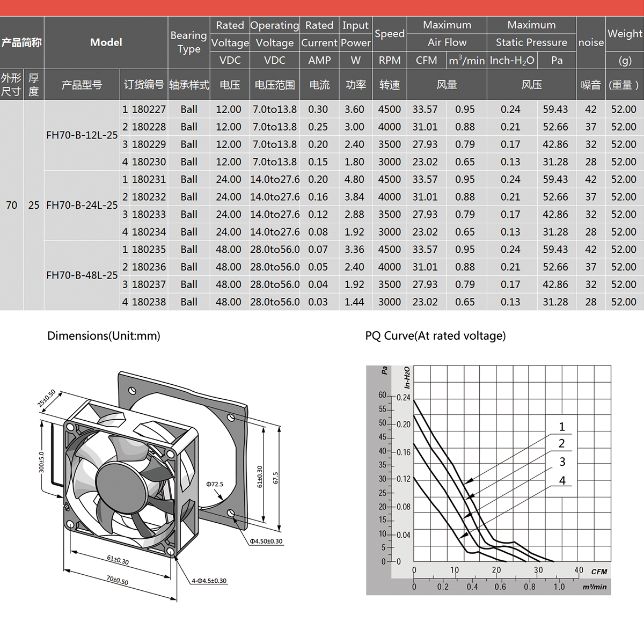Click the Bearing Type column header
The height and width of the screenshot is (644, 644).
point(189,42)
